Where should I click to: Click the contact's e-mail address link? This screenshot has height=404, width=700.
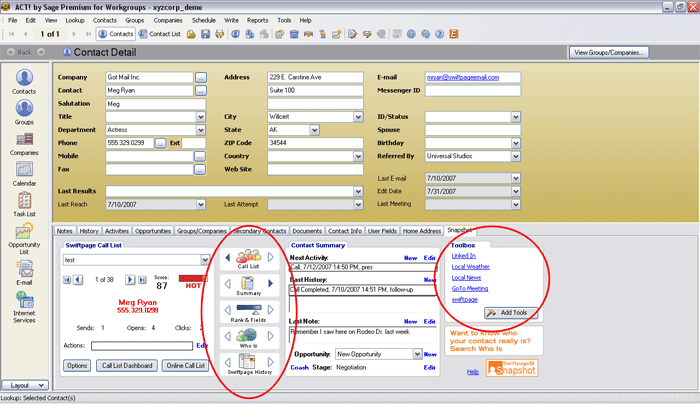tap(463, 77)
